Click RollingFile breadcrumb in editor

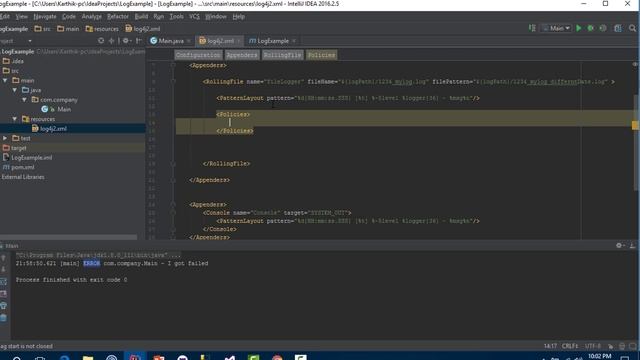[282, 55]
